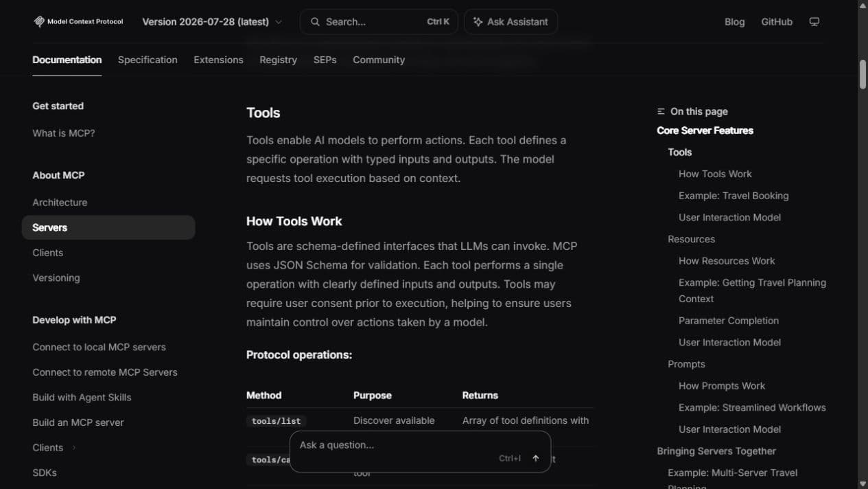The width and height of the screenshot is (868, 489).
Task: Open the Clients page under About MCP
Action: (x=47, y=253)
